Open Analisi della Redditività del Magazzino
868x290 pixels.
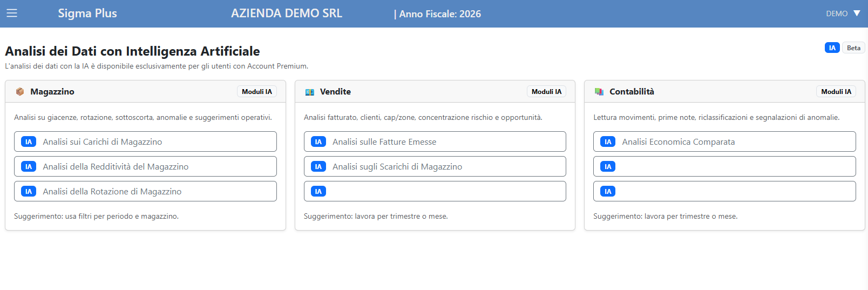pyautogui.click(x=116, y=167)
